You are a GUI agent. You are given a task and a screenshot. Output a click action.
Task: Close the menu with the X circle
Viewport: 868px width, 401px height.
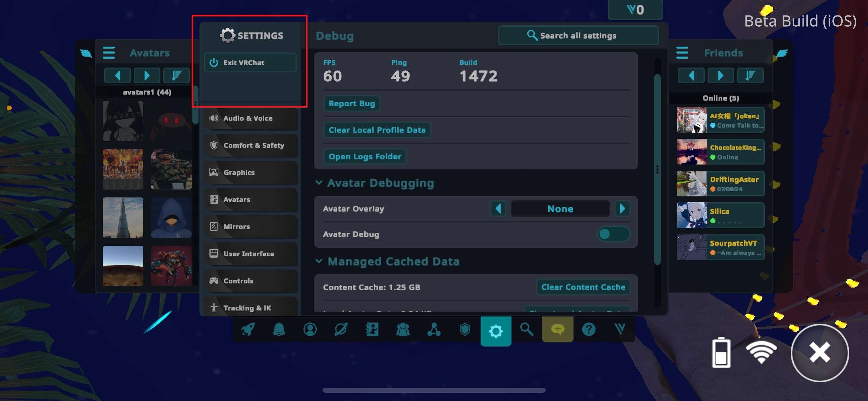(x=820, y=353)
